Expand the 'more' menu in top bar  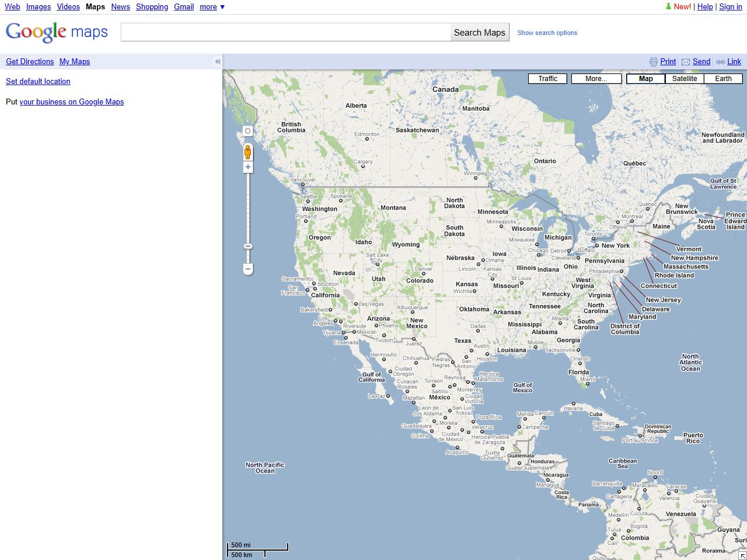click(x=212, y=7)
